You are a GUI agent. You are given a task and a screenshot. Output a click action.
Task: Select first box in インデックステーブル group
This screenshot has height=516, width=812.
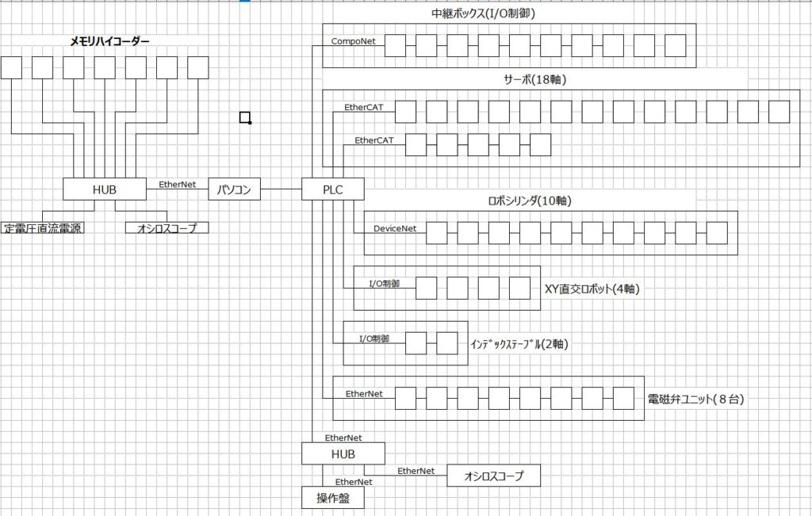coord(416,343)
